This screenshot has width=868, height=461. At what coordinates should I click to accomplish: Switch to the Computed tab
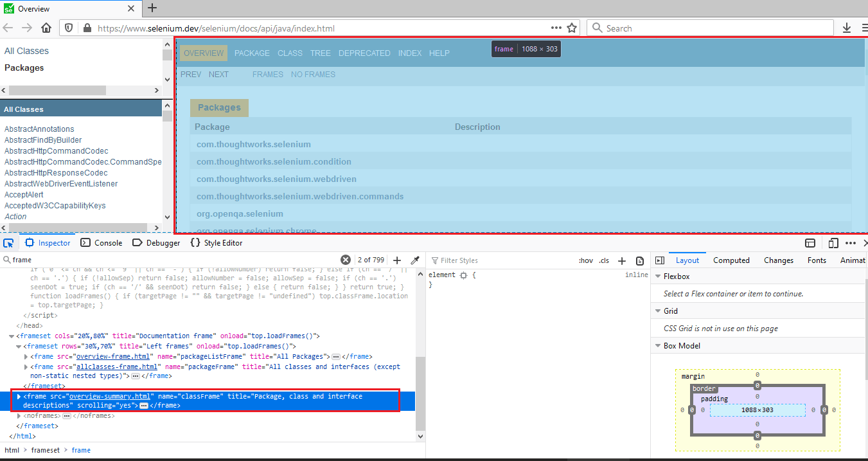tap(731, 260)
